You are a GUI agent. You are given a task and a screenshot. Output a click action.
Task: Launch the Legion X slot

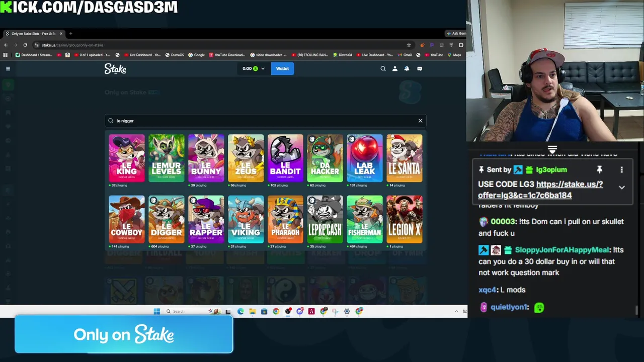pyautogui.click(x=405, y=219)
